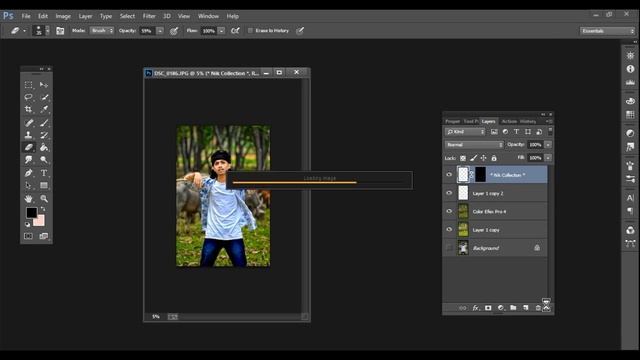
Task: Open the layer filter Kind dropdown
Action: [x=465, y=132]
